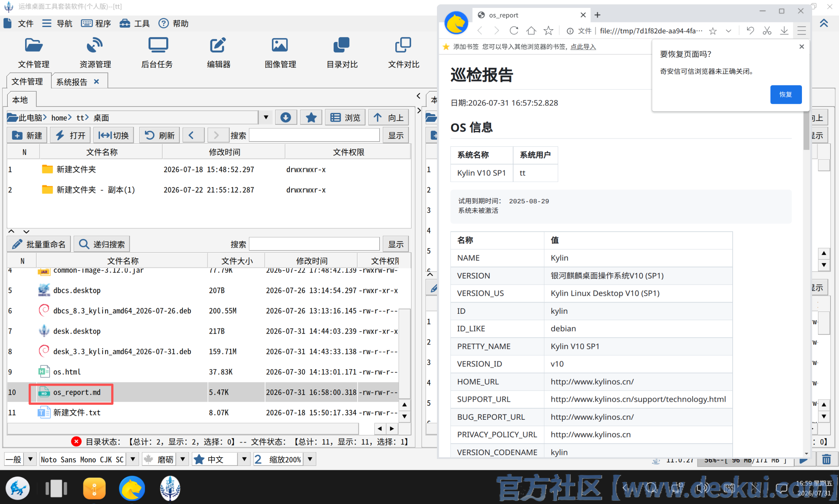The height and width of the screenshot is (504, 839).
Task: Open the 程序 menu
Action: pos(96,24)
